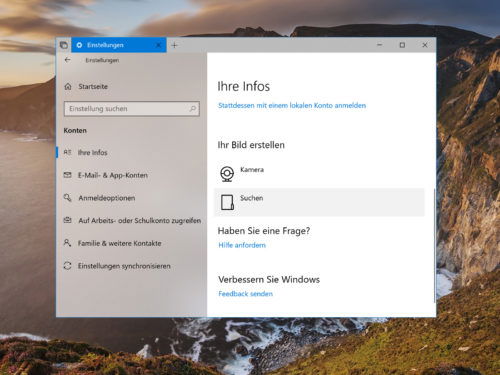
Task: Click the back arrow in Einstellungen
Action: 68,60
